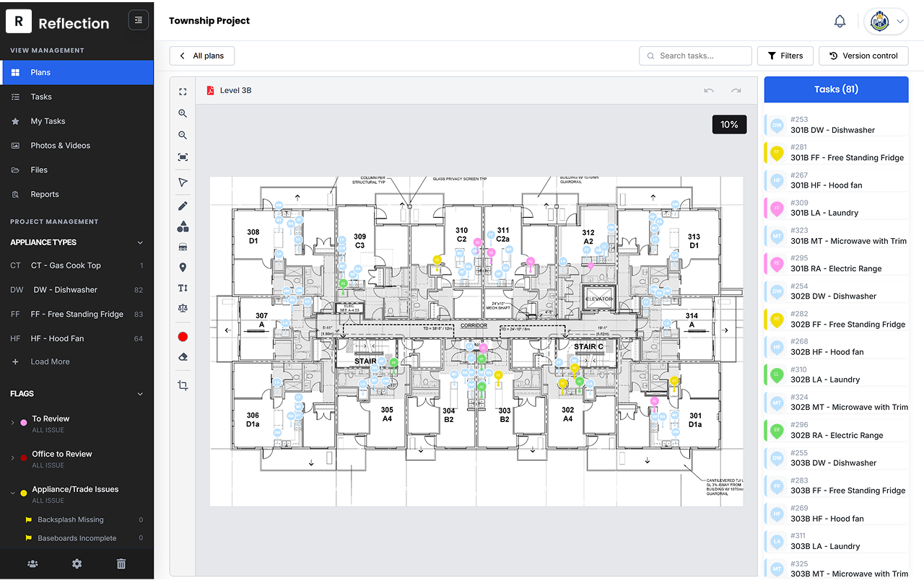Collapse the Flags section

[x=140, y=394]
